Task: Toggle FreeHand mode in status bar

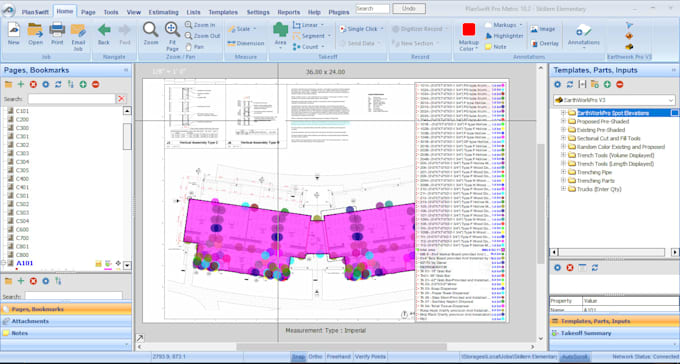Action: coord(338,357)
